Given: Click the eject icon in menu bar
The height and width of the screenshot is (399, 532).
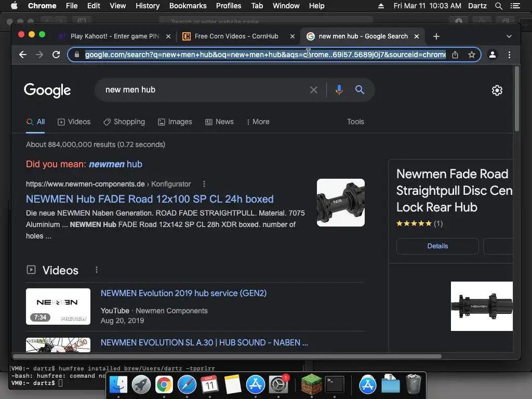Looking at the screenshot, I should click(381, 6).
